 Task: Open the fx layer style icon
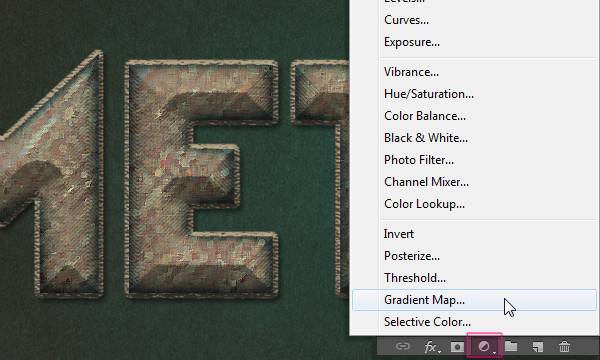(x=432, y=347)
